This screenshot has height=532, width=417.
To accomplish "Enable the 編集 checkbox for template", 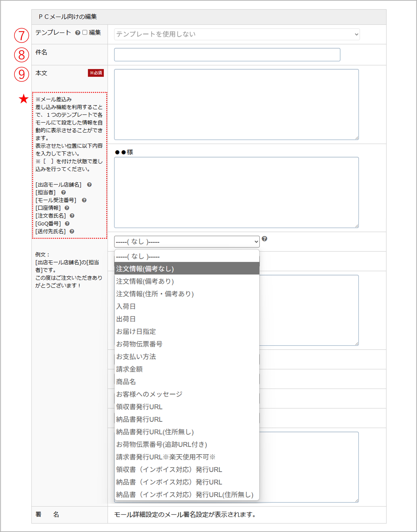I will click(85, 32).
